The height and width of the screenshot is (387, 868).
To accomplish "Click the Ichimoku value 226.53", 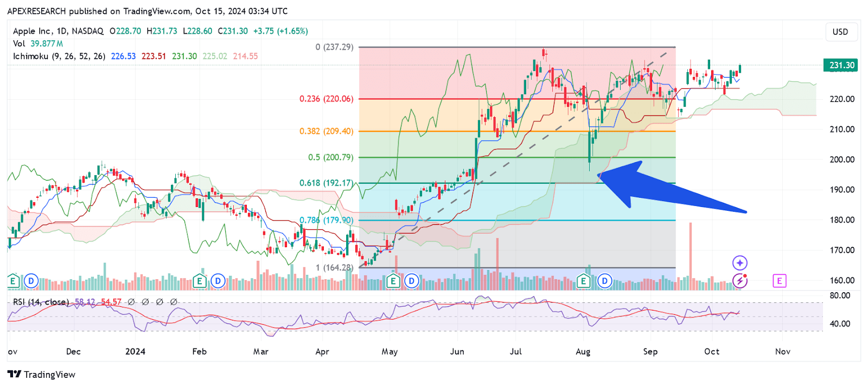I will click(x=123, y=56).
